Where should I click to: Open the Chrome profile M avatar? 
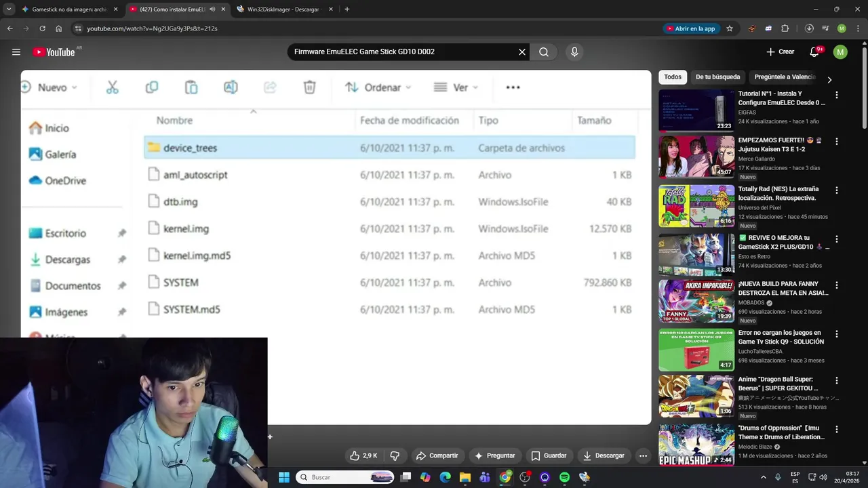click(x=842, y=28)
